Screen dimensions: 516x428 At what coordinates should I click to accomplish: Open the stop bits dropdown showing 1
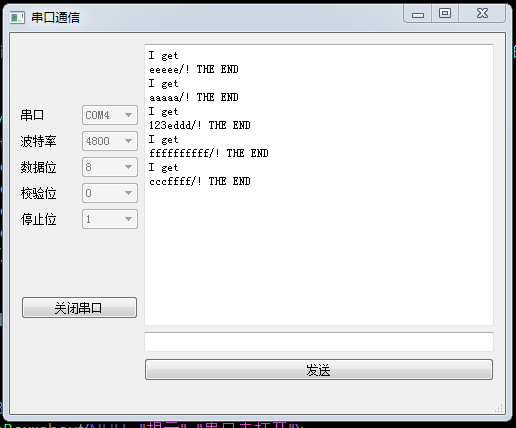(x=110, y=219)
